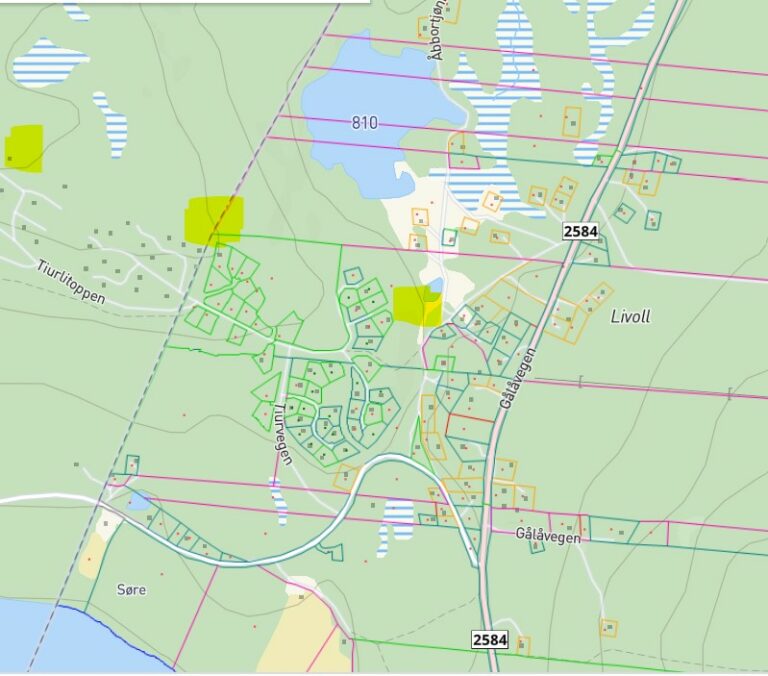Select the yellow-green parcel at far left
The image size is (768, 676).
pos(24,148)
